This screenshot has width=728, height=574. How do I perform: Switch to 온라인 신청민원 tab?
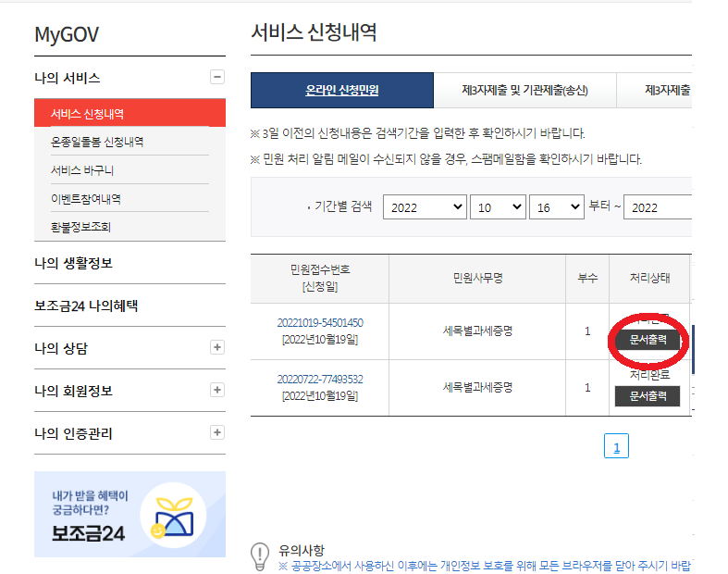342,91
